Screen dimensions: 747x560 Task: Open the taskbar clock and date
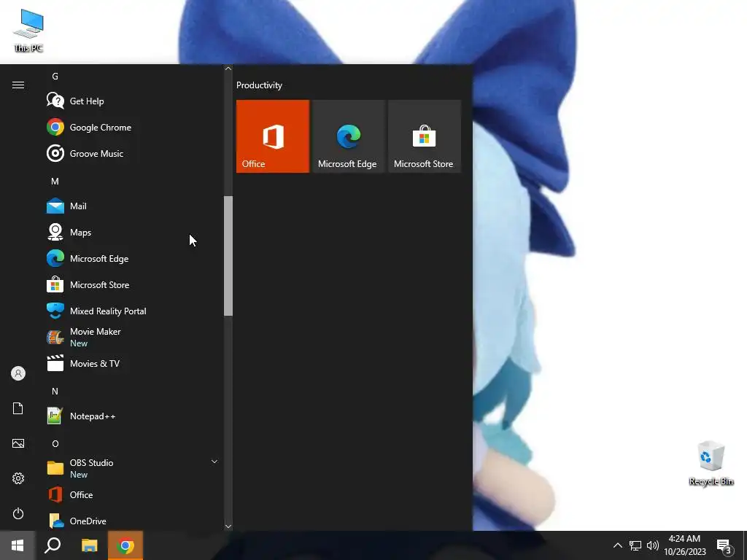coord(684,545)
